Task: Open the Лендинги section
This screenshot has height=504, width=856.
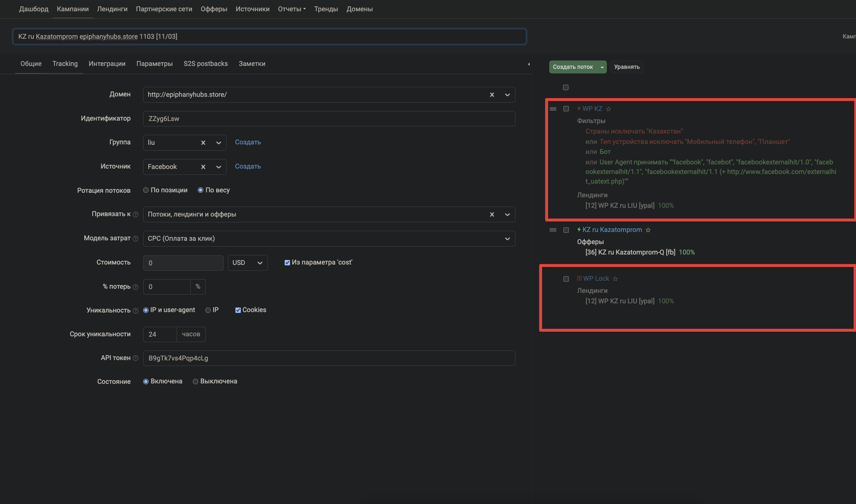Action: point(112,9)
